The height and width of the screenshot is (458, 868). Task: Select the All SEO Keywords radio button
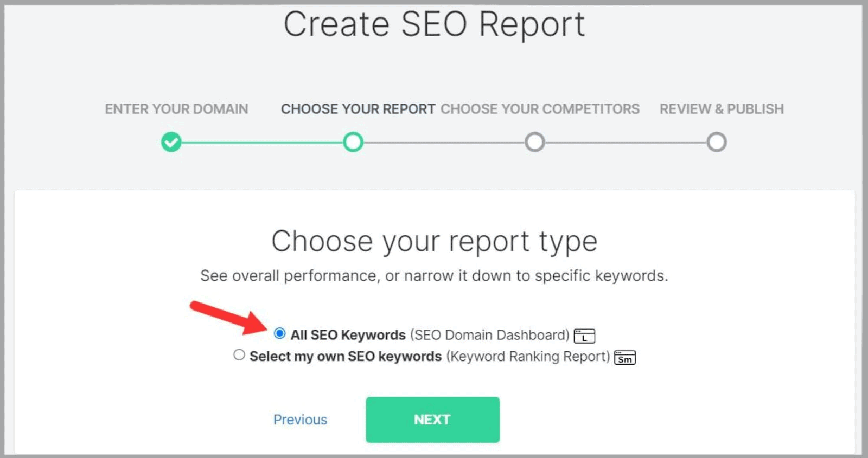point(280,333)
